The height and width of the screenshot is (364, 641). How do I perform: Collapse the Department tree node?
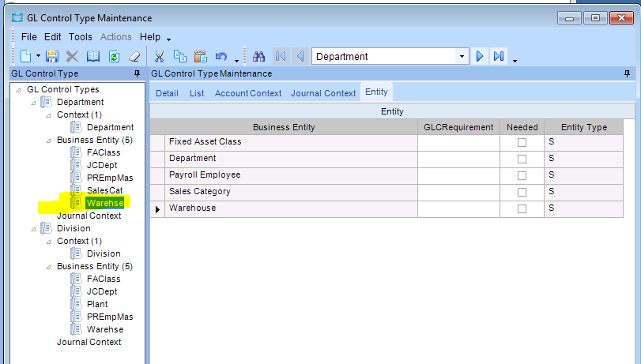point(33,103)
